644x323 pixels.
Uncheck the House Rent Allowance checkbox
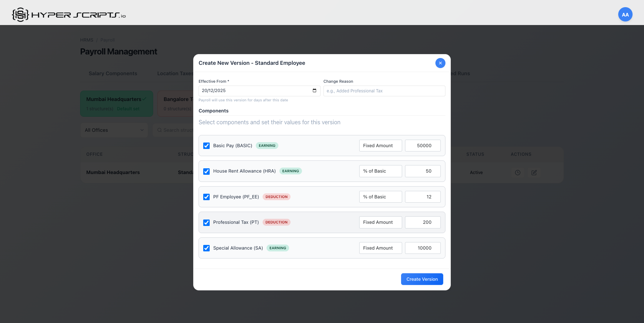(206, 172)
